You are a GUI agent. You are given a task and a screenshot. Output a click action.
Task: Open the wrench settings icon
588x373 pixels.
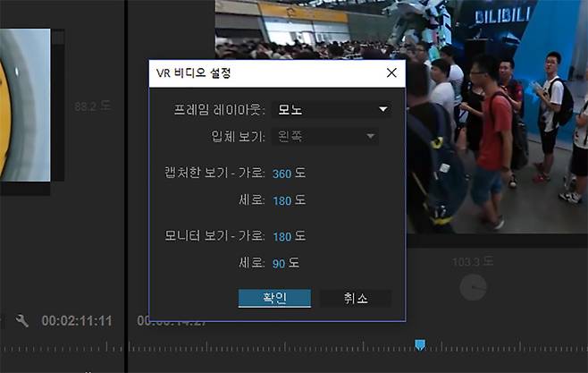pyautogui.click(x=21, y=321)
